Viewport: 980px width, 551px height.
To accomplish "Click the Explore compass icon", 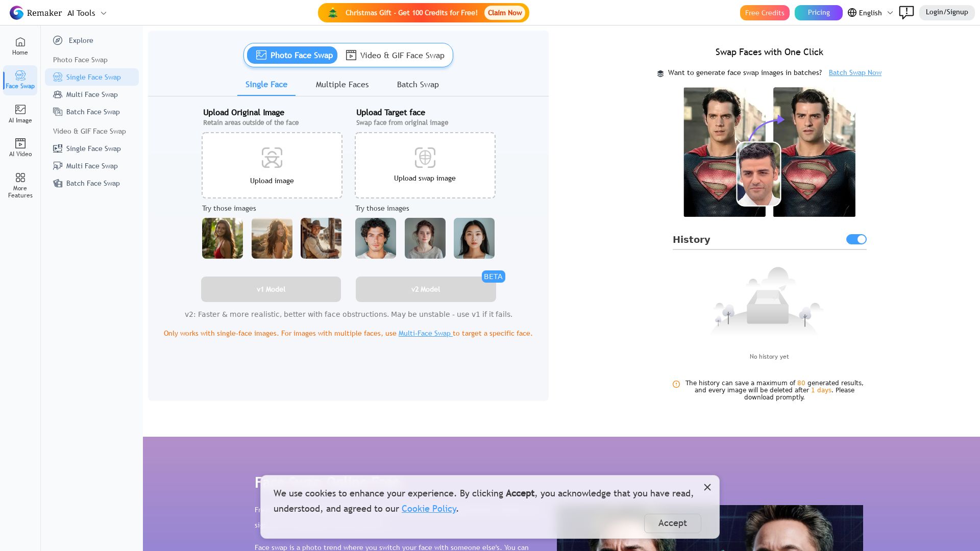I will pyautogui.click(x=58, y=40).
